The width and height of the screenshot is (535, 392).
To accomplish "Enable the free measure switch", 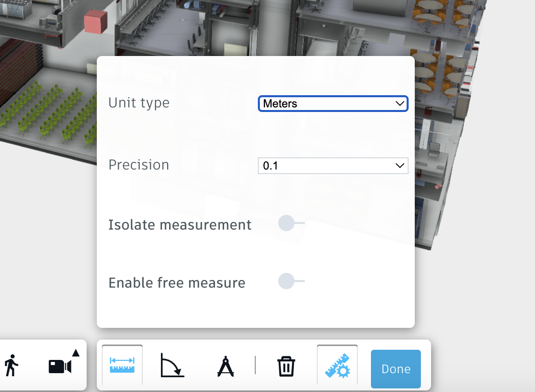I will 291,281.
